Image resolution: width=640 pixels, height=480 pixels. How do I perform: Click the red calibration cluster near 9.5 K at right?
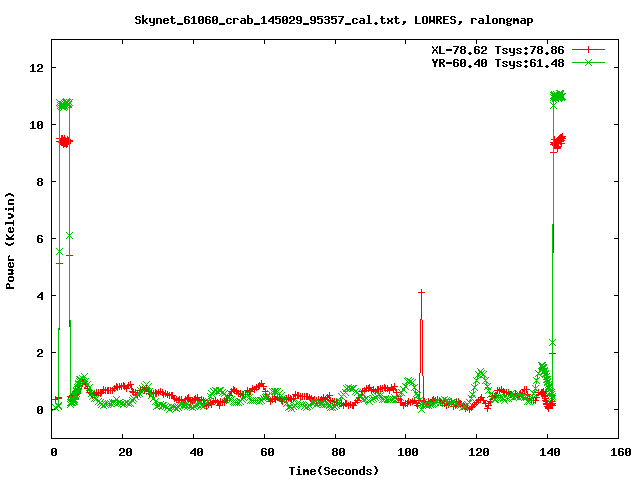557,142
